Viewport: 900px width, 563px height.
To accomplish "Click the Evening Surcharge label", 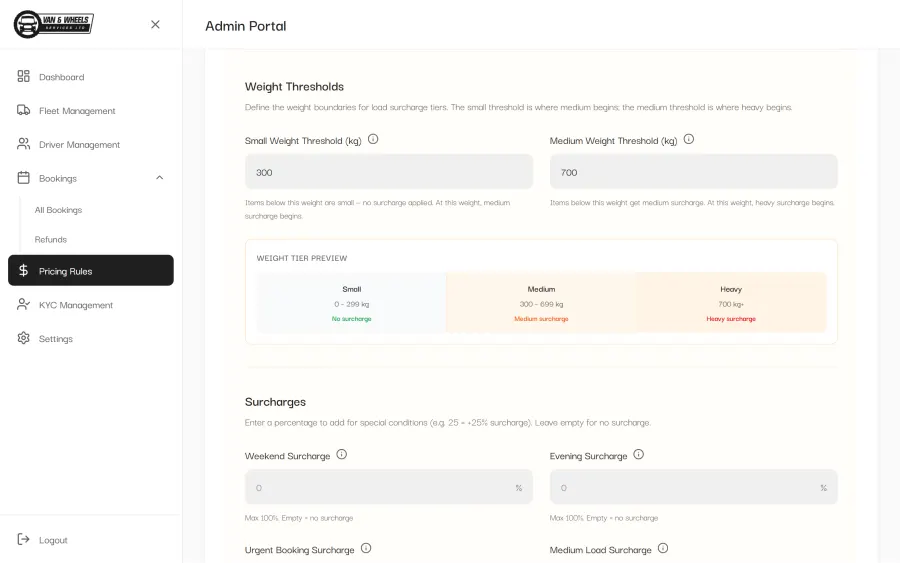I will [x=588, y=456].
